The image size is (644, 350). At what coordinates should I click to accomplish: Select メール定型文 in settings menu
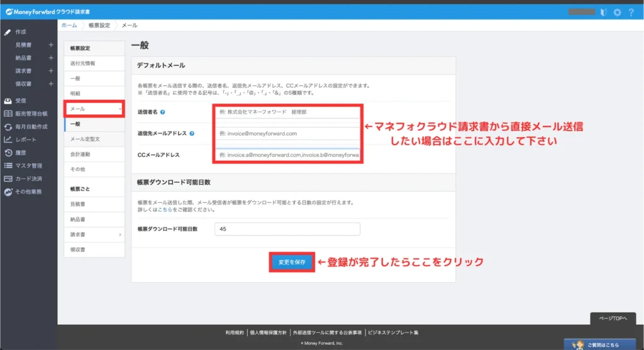pos(86,139)
